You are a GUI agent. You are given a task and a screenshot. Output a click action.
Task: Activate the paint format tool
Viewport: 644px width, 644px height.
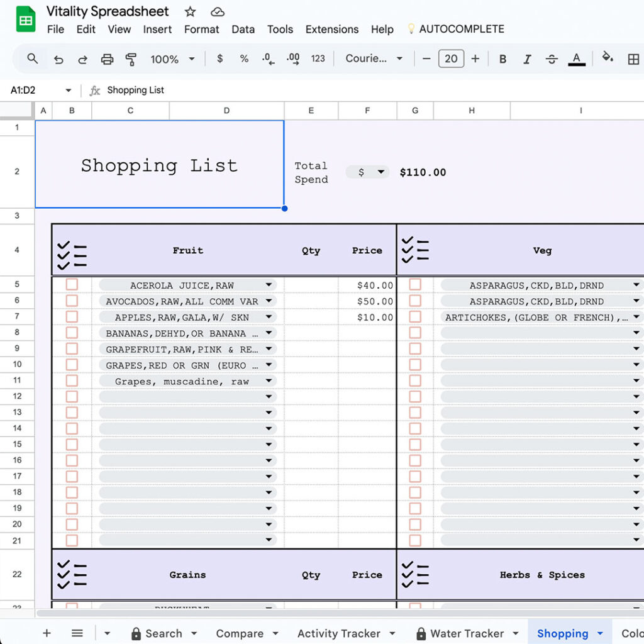coord(131,59)
